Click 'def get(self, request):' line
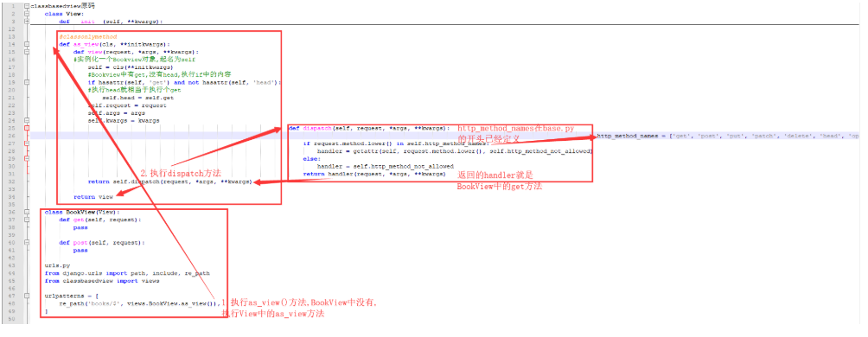 pyautogui.click(x=100, y=219)
